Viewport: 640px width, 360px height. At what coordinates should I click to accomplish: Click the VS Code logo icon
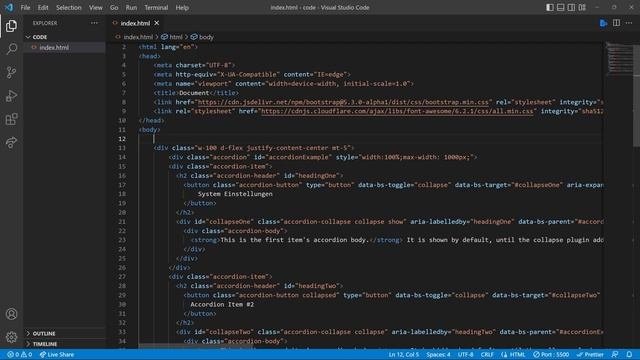(9, 7)
